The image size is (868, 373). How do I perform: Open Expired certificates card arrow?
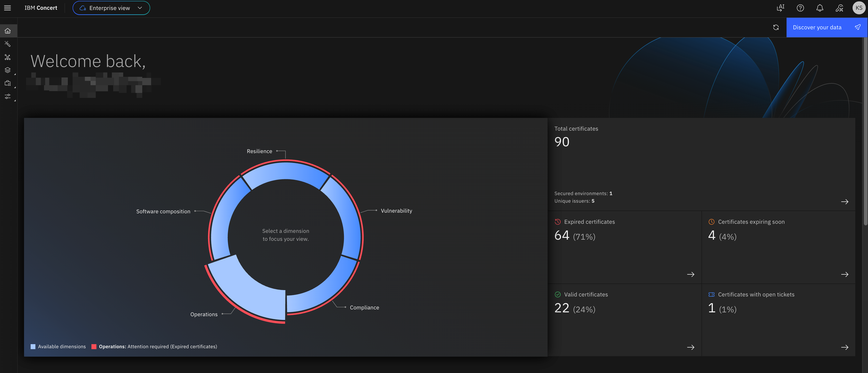[x=690, y=274]
